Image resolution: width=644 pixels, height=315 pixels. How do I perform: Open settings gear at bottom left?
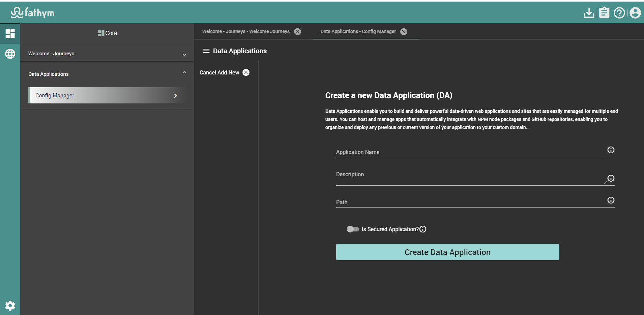pyautogui.click(x=10, y=306)
